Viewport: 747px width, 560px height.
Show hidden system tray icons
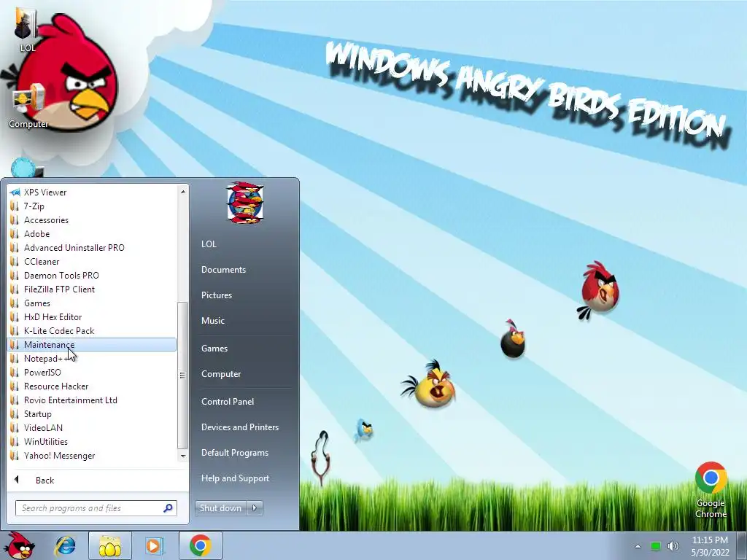638,546
